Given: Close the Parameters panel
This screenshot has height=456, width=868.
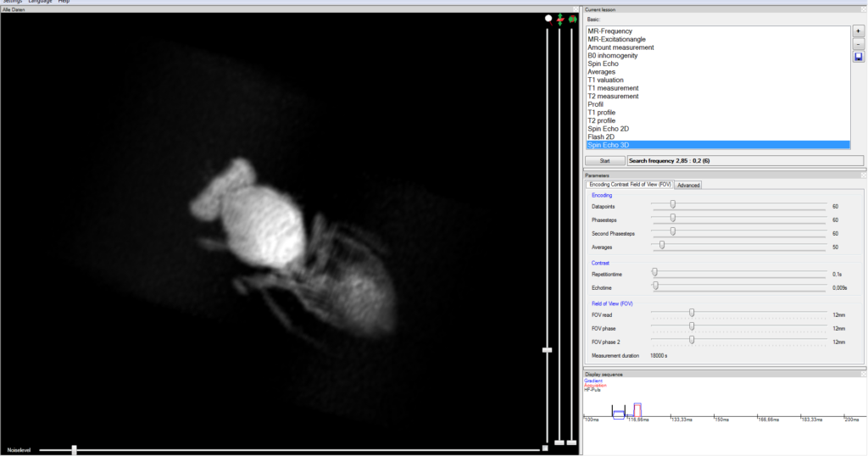Looking at the screenshot, I should (863, 175).
